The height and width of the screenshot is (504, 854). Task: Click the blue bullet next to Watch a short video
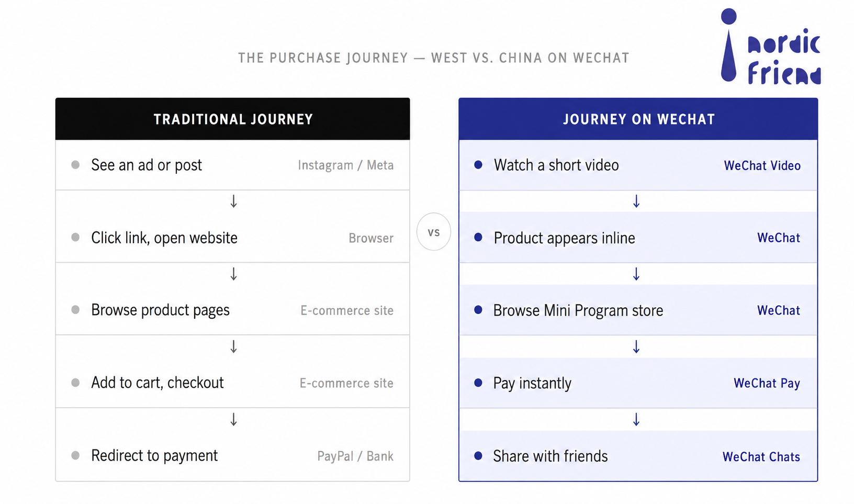(478, 165)
